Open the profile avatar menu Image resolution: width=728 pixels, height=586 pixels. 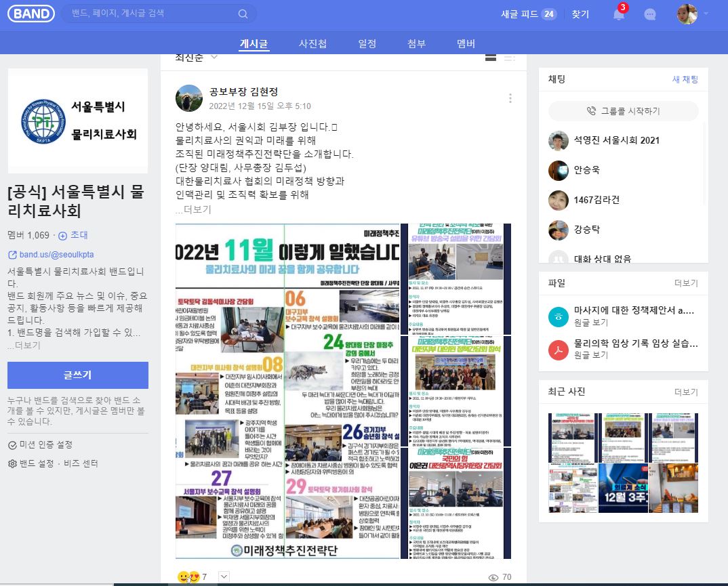pos(687,14)
